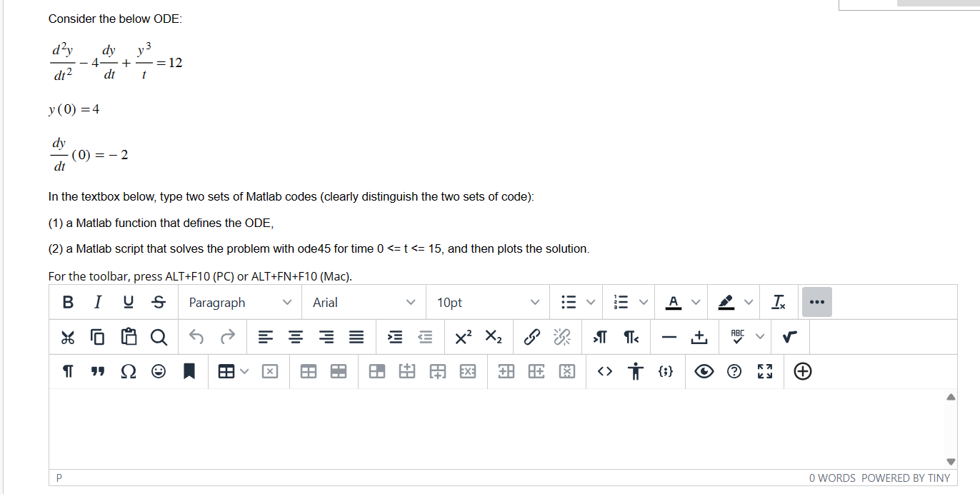980x494 pixels.
Task: Center align the text
Action: pos(296,337)
